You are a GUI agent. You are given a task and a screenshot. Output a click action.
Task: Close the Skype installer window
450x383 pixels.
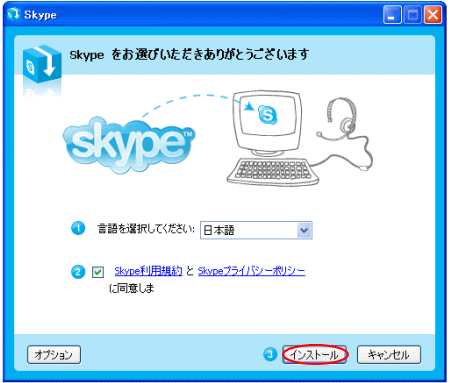[x=433, y=15]
